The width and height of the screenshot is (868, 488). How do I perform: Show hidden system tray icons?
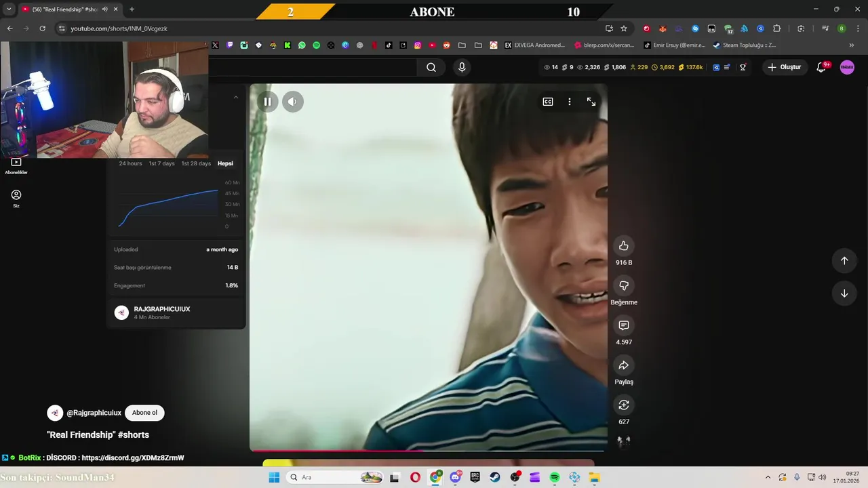tap(768, 477)
